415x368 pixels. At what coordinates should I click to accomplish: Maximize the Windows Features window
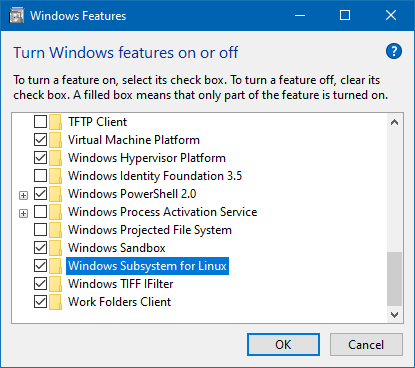pos(345,15)
